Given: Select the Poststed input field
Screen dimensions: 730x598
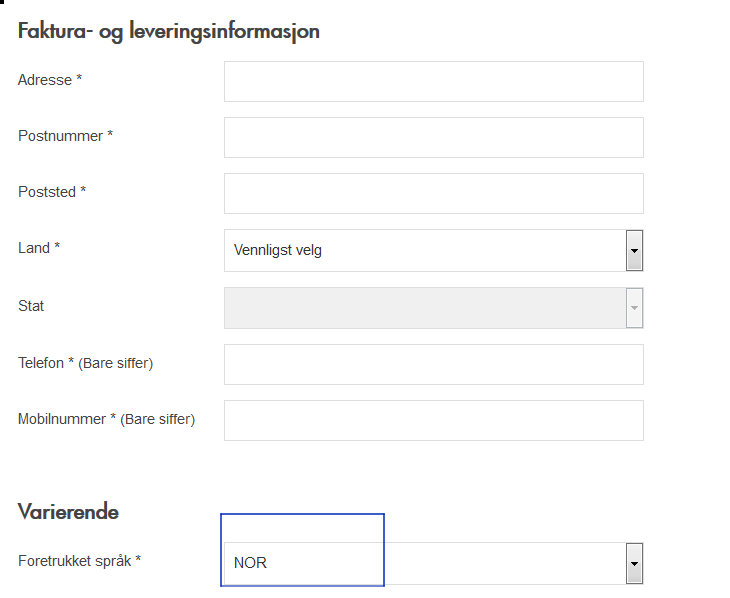Looking at the screenshot, I should (x=433, y=193).
